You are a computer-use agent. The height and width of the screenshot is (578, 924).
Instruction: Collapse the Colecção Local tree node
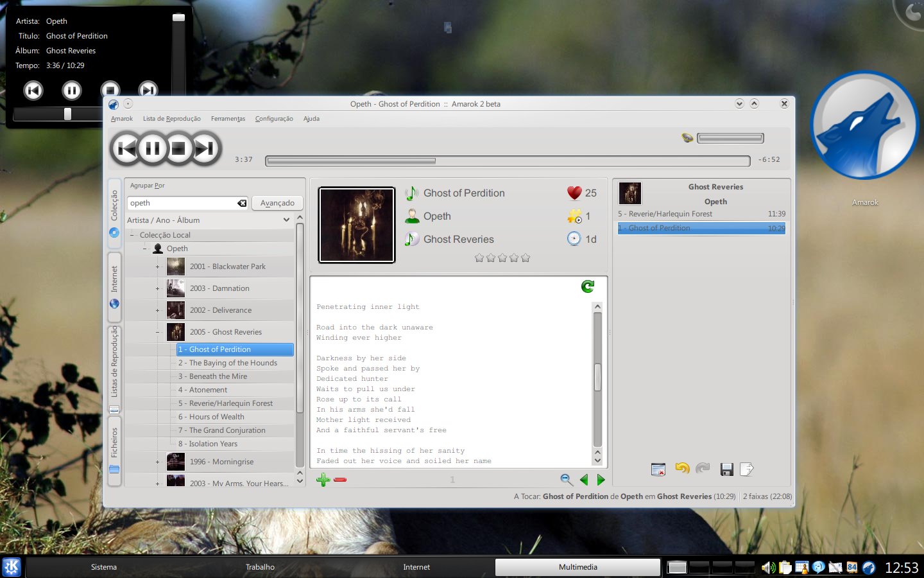click(x=132, y=235)
